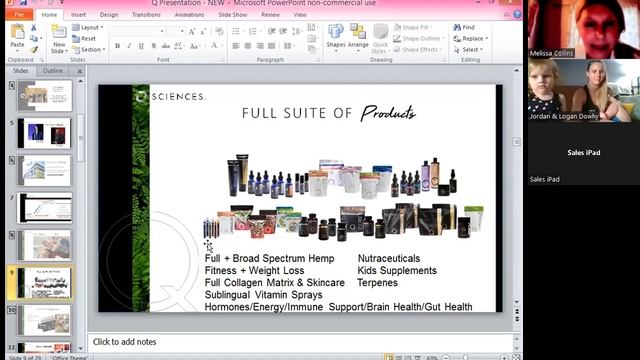This screenshot has width=640, height=360.
Task: Open the font name combo box
Action: click(x=138, y=31)
